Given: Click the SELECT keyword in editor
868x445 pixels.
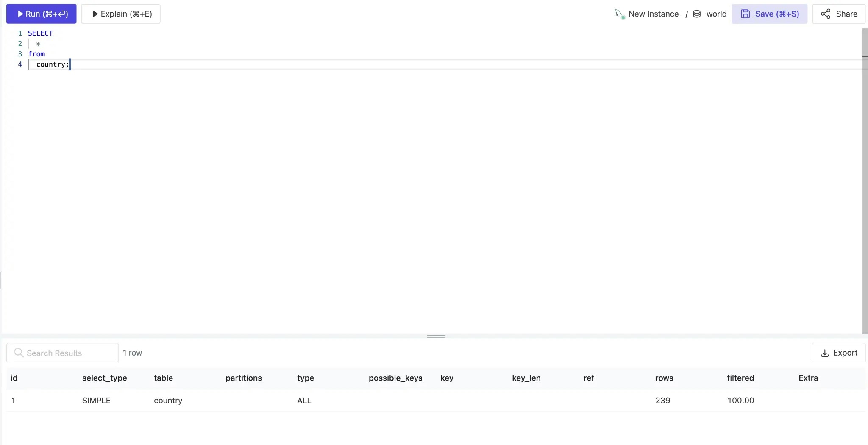Looking at the screenshot, I should pos(40,33).
